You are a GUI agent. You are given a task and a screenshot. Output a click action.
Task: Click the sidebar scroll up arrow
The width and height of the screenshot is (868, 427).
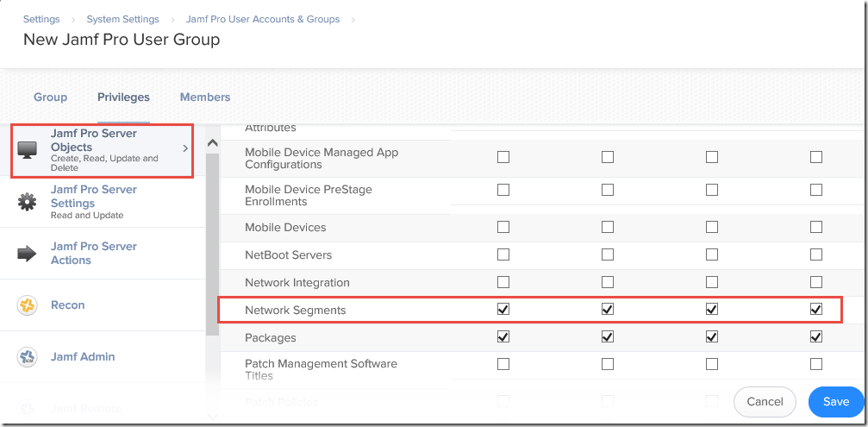pyautogui.click(x=213, y=143)
